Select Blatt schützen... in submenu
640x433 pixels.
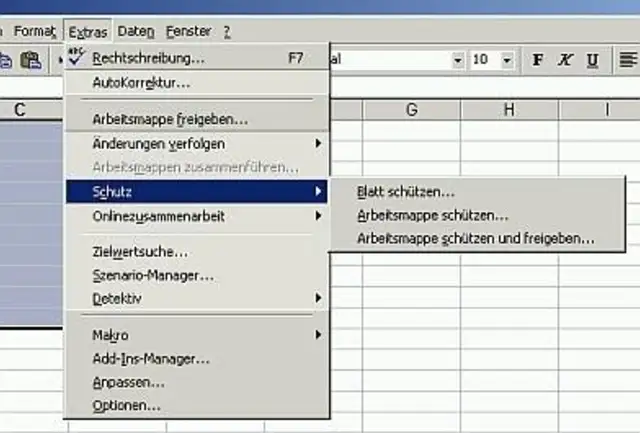477,191
